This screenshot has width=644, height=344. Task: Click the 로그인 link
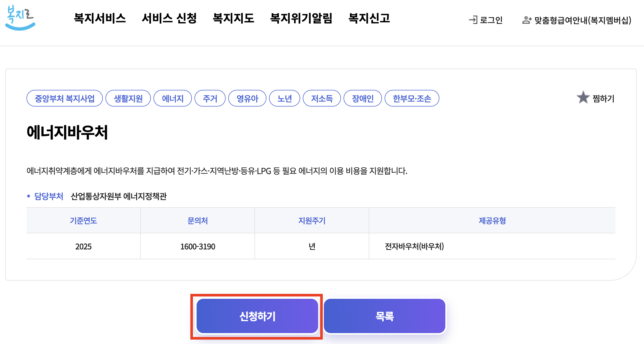[x=491, y=20]
